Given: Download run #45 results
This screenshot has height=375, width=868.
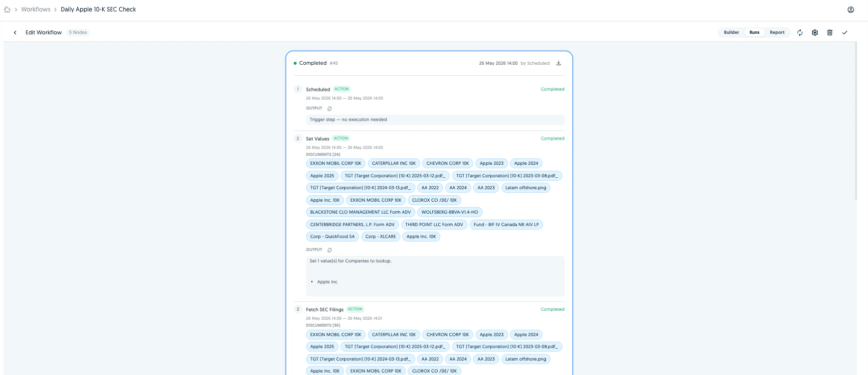Looking at the screenshot, I should pyautogui.click(x=558, y=63).
